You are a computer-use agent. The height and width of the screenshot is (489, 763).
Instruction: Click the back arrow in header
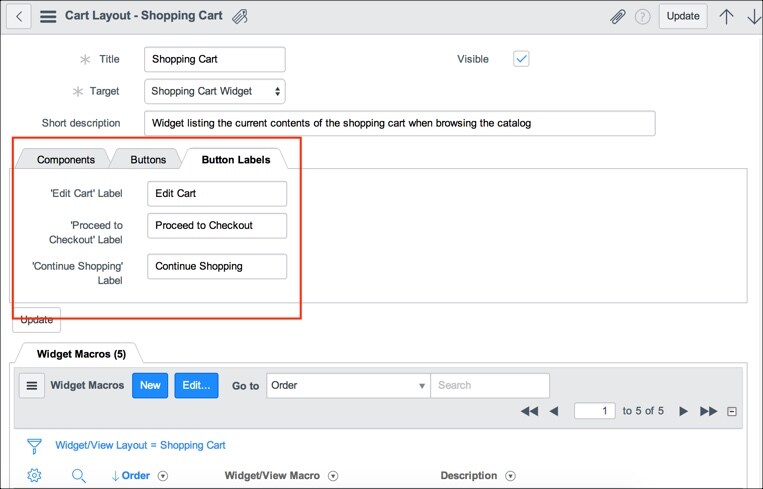(19, 17)
